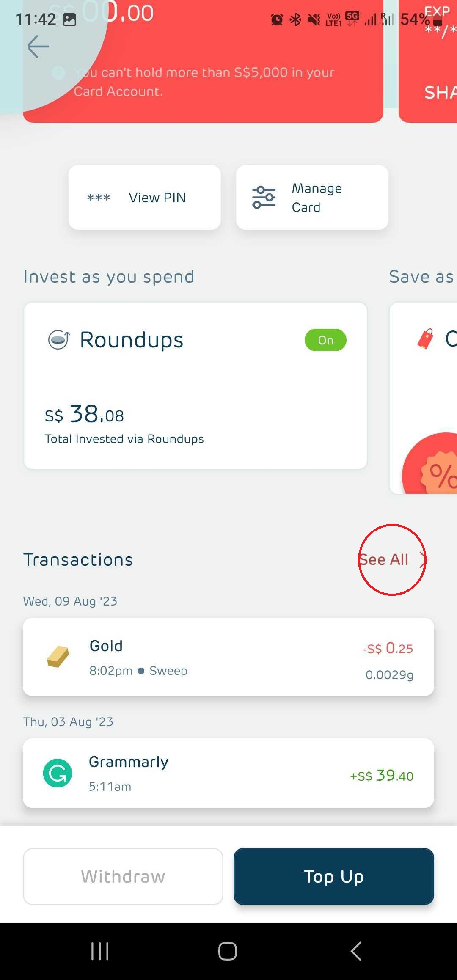Tap the Manage Card sliders icon
457x980 pixels.
click(264, 198)
